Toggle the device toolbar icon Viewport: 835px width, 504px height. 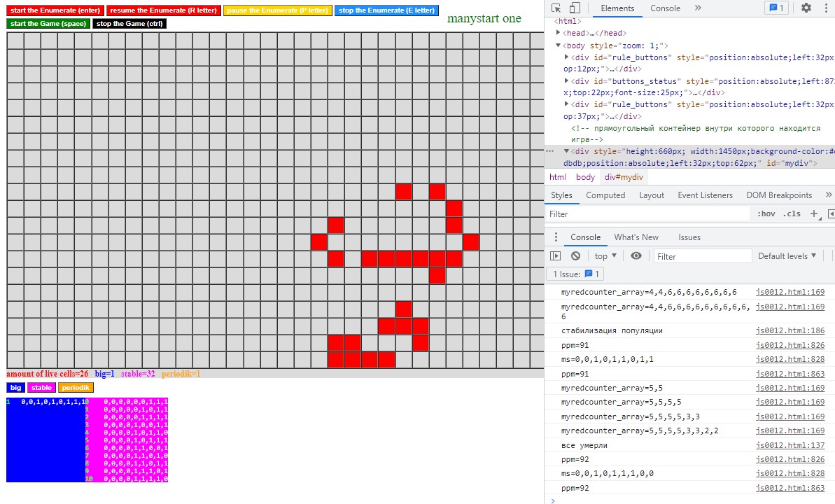[x=575, y=8]
